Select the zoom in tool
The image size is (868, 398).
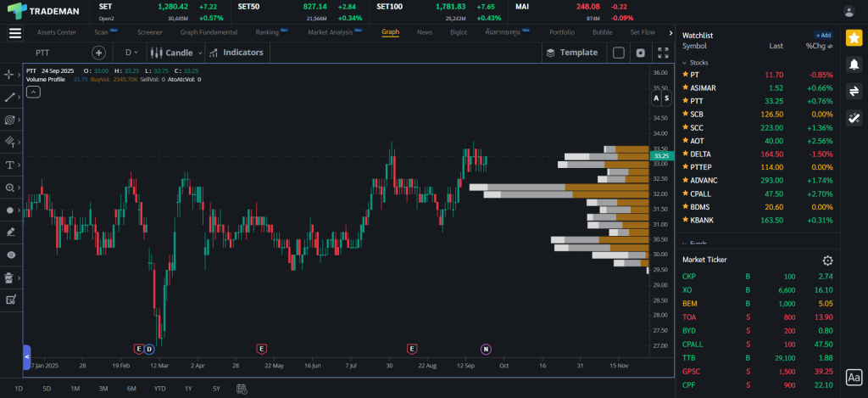click(9, 188)
